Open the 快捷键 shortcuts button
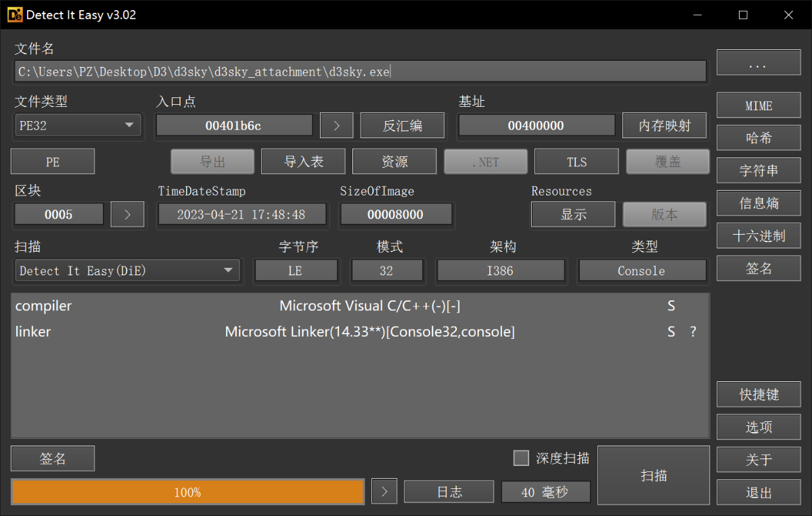Viewport: 812px width, 516px height. 759,394
